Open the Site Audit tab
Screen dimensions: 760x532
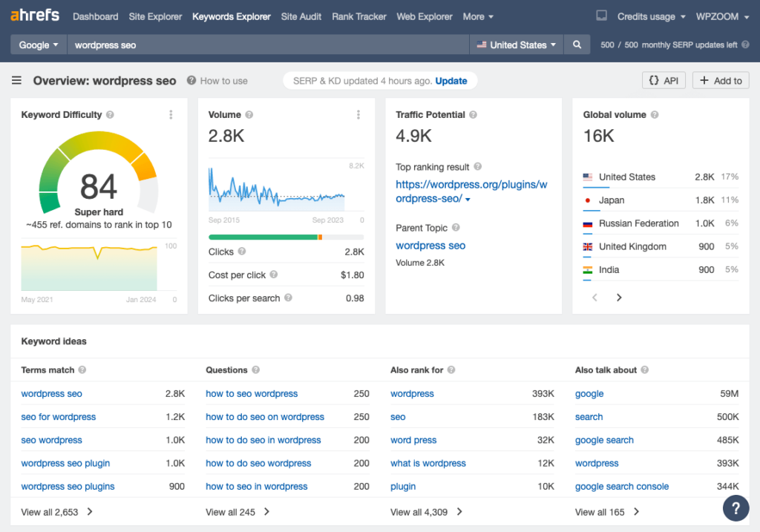pyautogui.click(x=301, y=16)
